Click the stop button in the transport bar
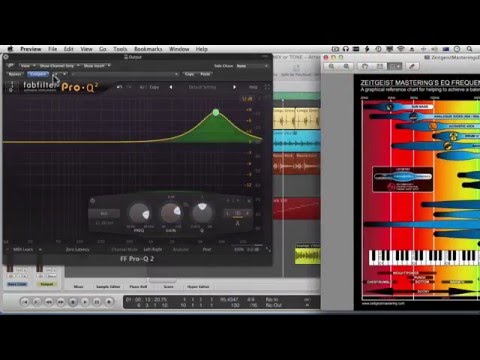The height and width of the screenshot is (360, 480). tap(73, 302)
